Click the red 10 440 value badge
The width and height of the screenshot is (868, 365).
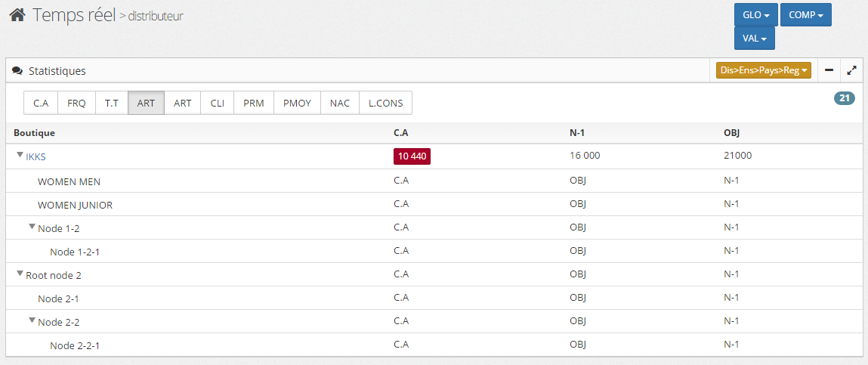[412, 156]
